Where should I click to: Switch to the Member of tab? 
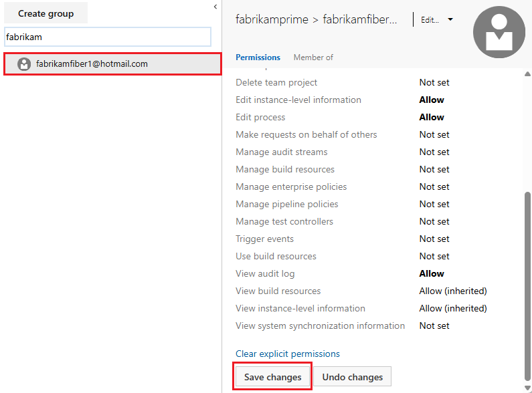point(313,57)
